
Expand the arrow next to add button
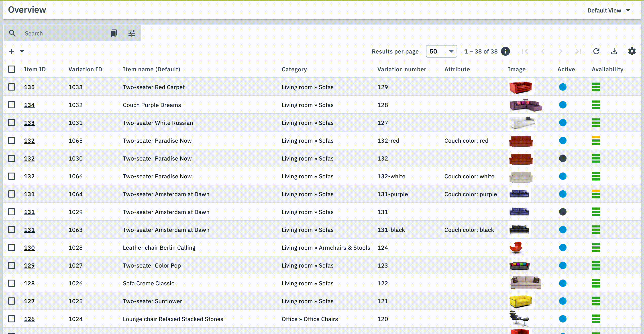point(22,51)
